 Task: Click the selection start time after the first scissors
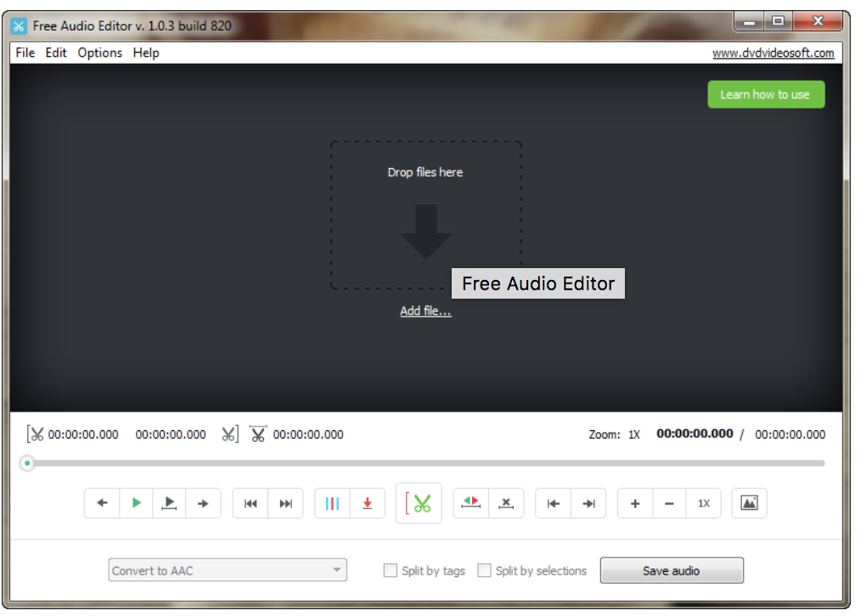[83, 434]
